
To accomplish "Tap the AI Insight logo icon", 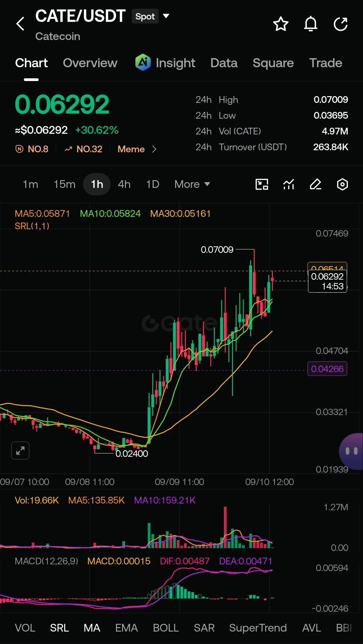I will pos(143,62).
